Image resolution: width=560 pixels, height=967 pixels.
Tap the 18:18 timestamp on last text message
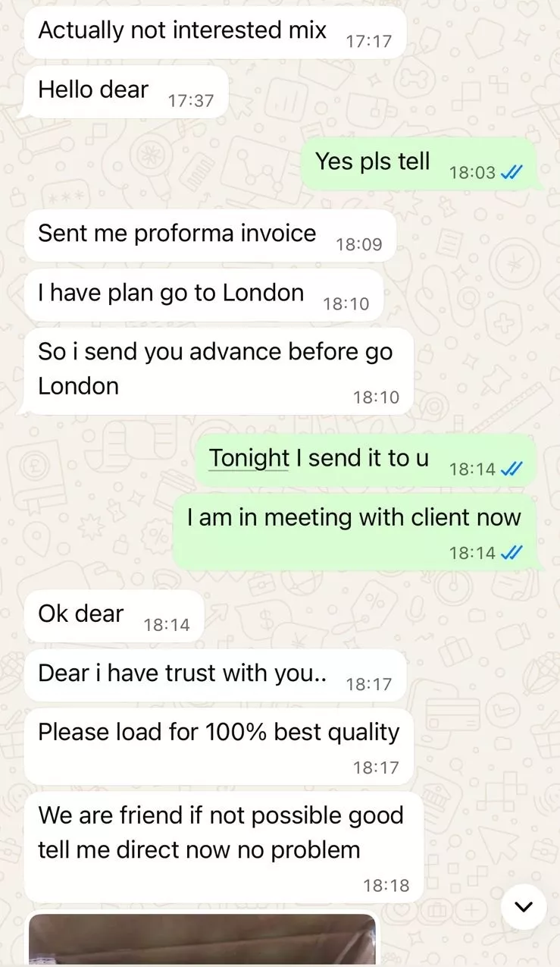pos(386,885)
